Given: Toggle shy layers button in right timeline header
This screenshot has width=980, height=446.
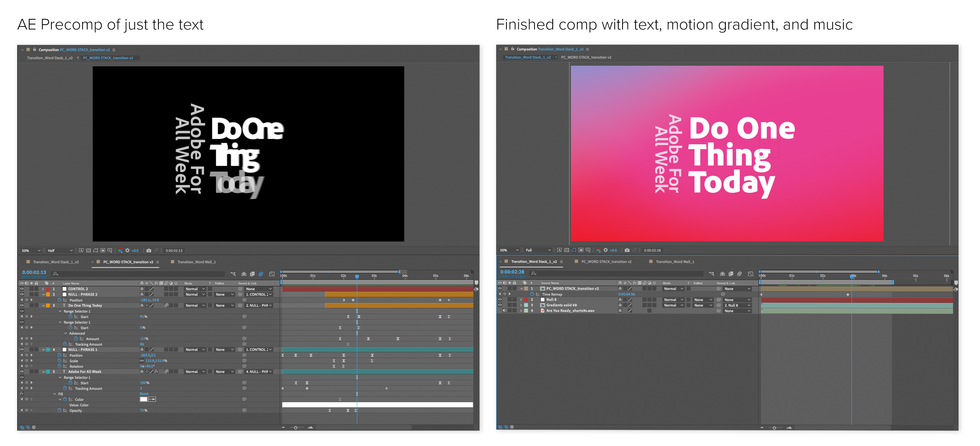Looking at the screenshot, I should coord(722,274).
